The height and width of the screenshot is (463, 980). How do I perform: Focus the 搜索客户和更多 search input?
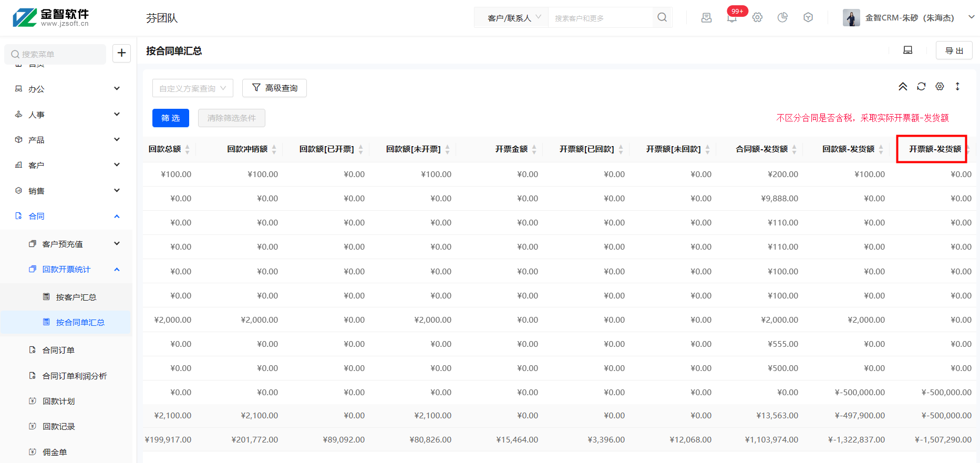pos(600,18)
